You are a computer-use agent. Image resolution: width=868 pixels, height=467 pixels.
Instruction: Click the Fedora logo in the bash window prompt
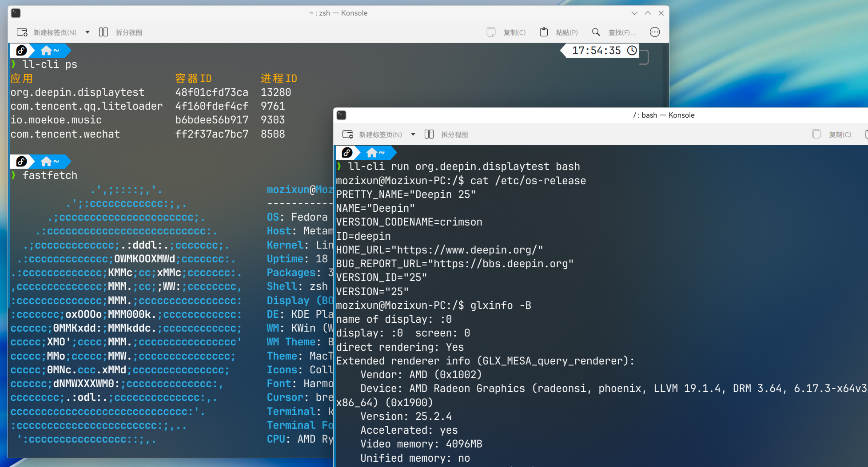(x=347, y=153)
